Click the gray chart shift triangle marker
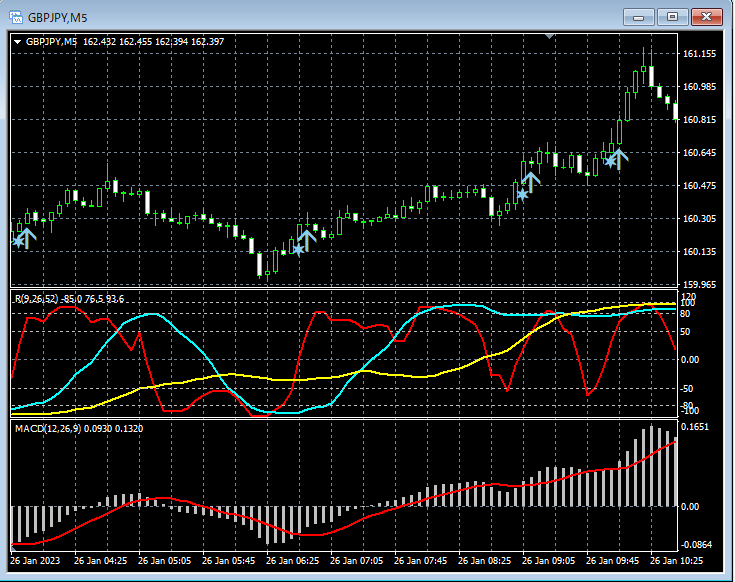Viewport: 735px width, 582px height. [x=549, y=36]
